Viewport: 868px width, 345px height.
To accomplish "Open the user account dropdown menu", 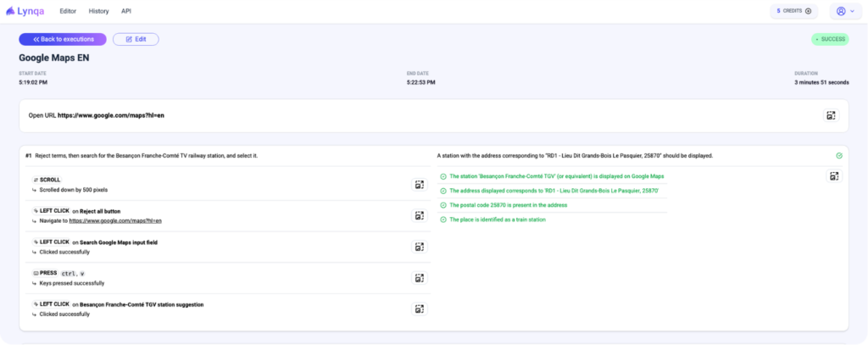I will tap(845, 11).
